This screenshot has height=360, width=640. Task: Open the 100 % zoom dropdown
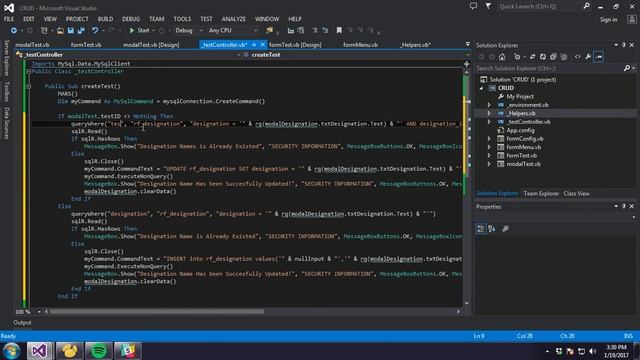tap(39, 312)
